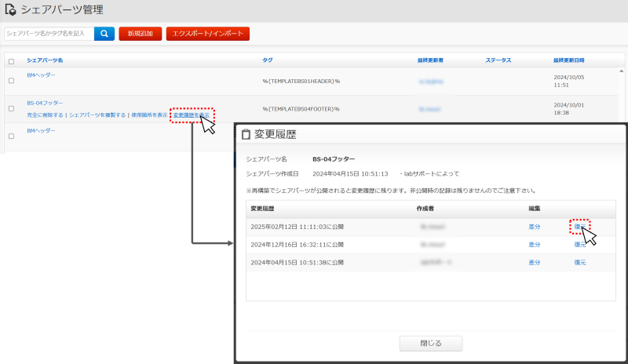Sort by 最終更新日時 column header
This screenshot has height=364, width=628.
(x=568, y=60)
